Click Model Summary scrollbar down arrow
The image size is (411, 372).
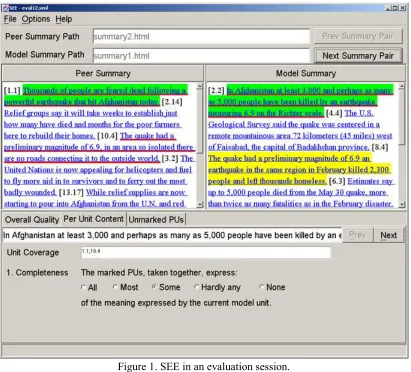click(x=402, y=204)
